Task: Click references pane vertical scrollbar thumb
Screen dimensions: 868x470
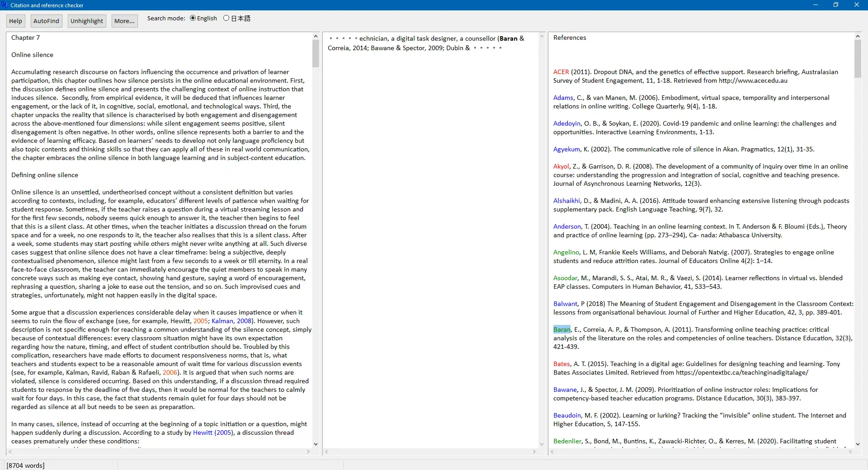Action: pos(858,59)
